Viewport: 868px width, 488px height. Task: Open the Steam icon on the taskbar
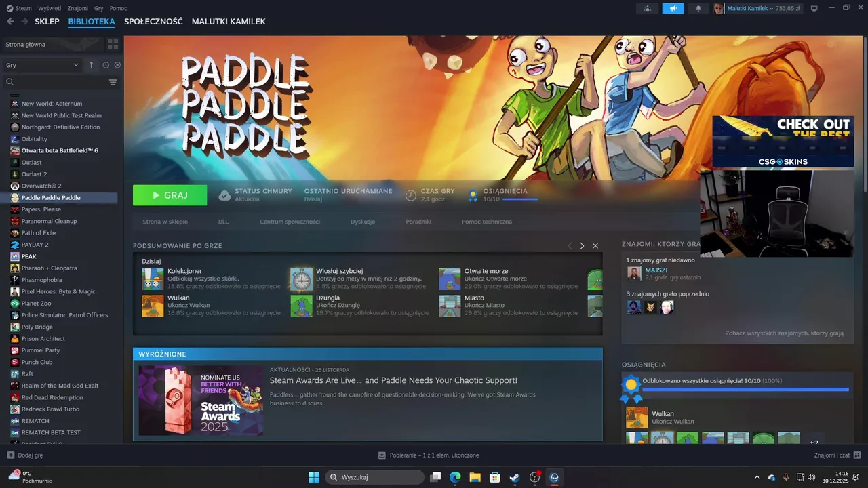pyautogui.click(x=515, y=477)
